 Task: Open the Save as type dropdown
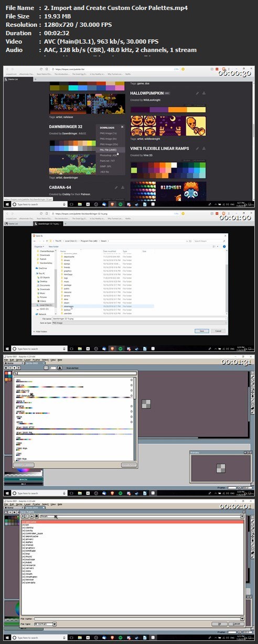pos(138,322)
